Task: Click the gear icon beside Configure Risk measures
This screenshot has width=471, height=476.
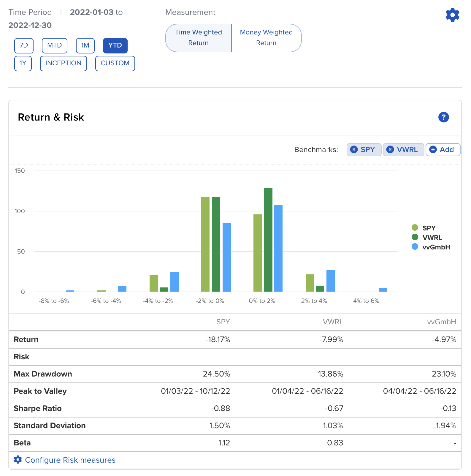Action: click(x=18, y=460)
